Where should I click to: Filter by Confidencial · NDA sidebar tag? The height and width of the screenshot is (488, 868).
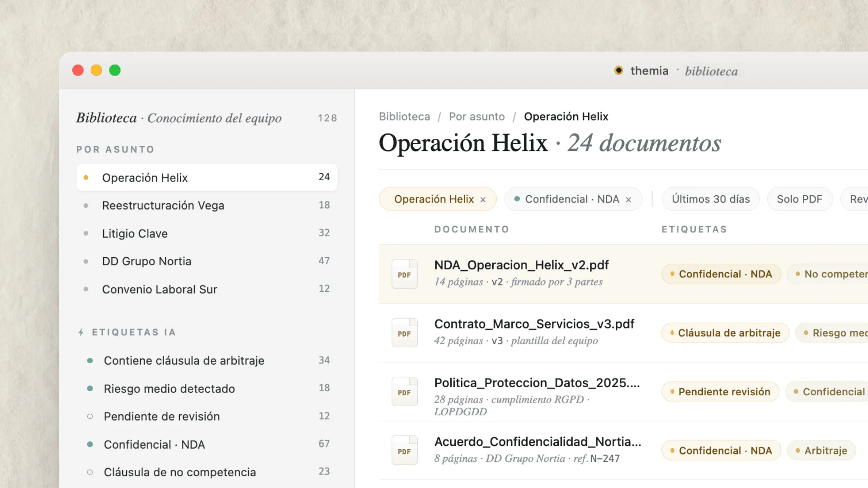coord(207,444)
